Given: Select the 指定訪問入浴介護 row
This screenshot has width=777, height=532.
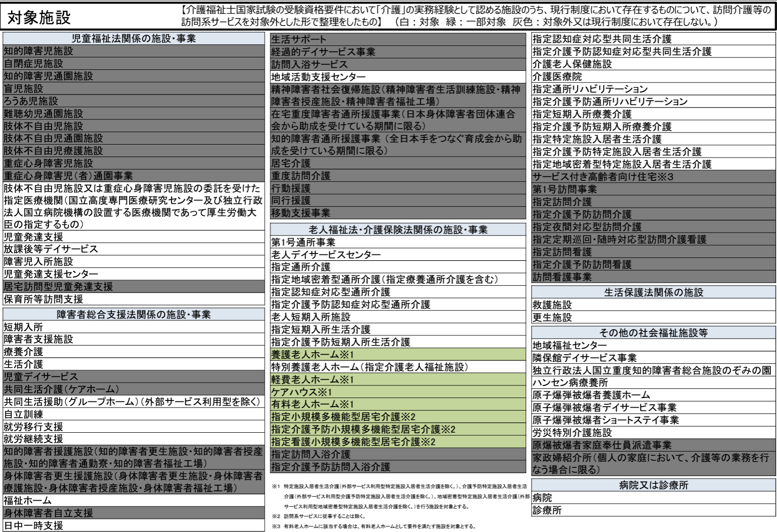Looking at the screenshot, I should point(398,454).
